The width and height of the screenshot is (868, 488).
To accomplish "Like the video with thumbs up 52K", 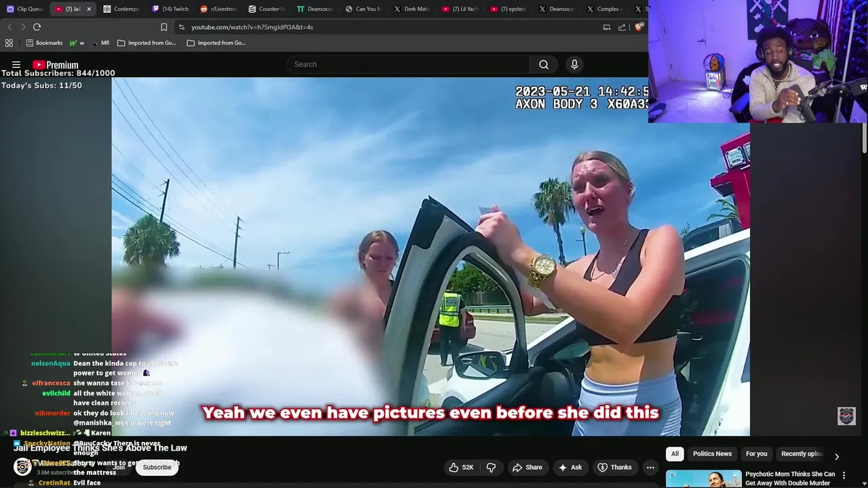I will coord(460,467).
